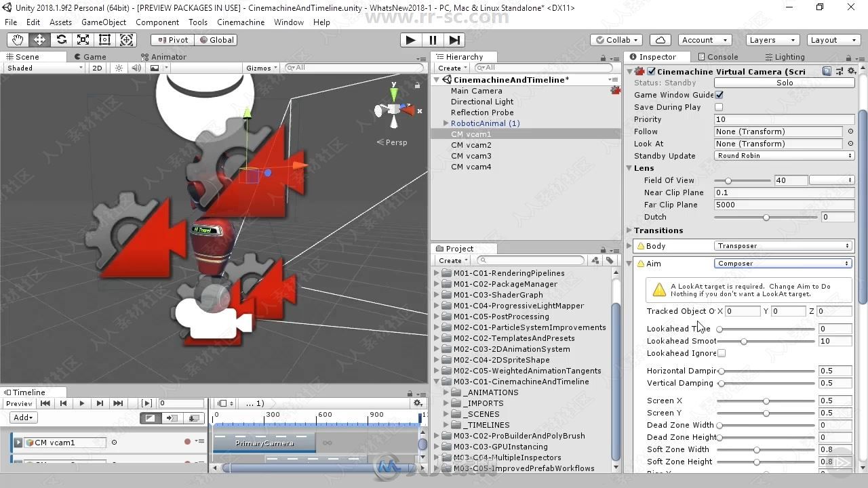Open Follow object picker circle
The image size is (868, 488).
[850, 131]
